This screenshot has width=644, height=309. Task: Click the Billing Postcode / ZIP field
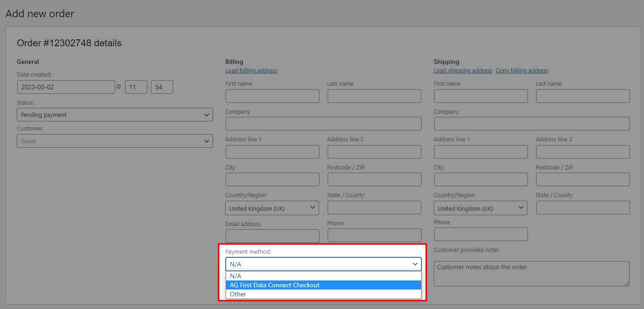coord(374,179)
